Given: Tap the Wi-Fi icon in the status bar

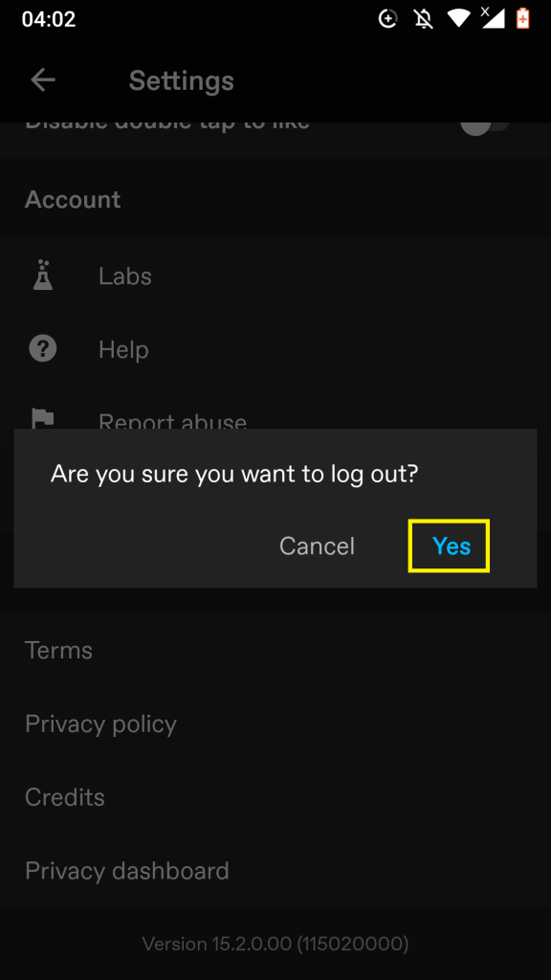Looking at the screenshot, I should tap(460, 17).
